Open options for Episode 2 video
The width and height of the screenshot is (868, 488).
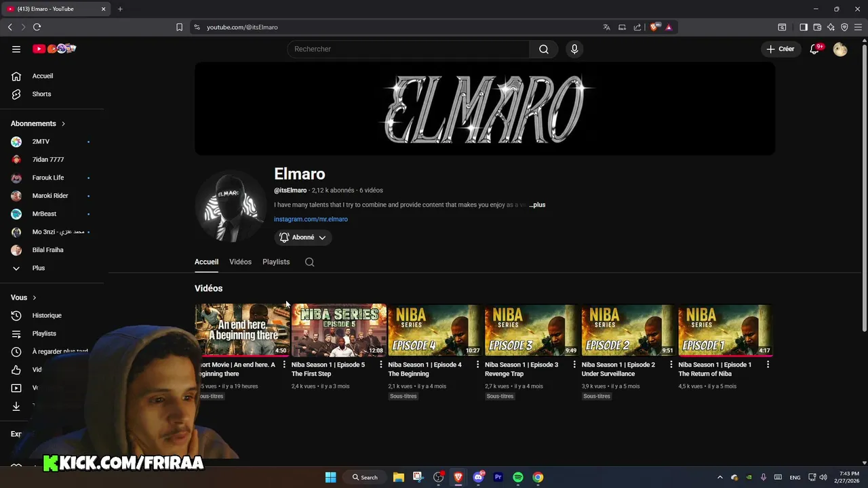click(671, 365)
